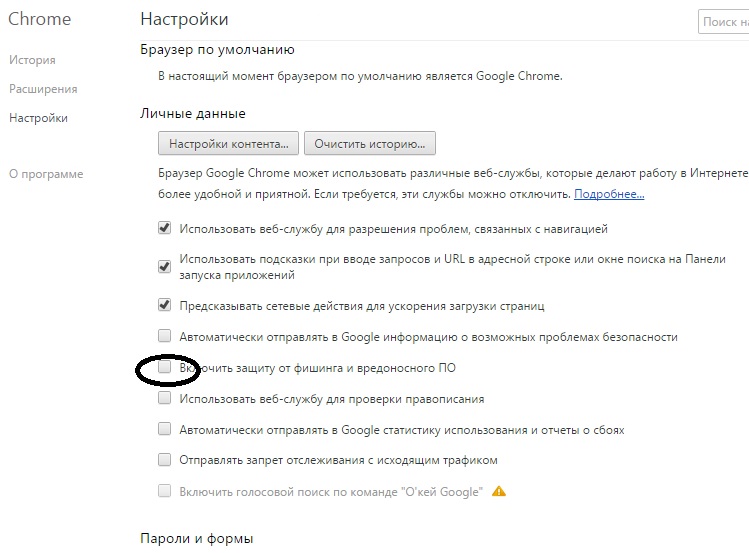
Task: Tick the Do Not Track request checkbox
Action: [x=164, y=460]
